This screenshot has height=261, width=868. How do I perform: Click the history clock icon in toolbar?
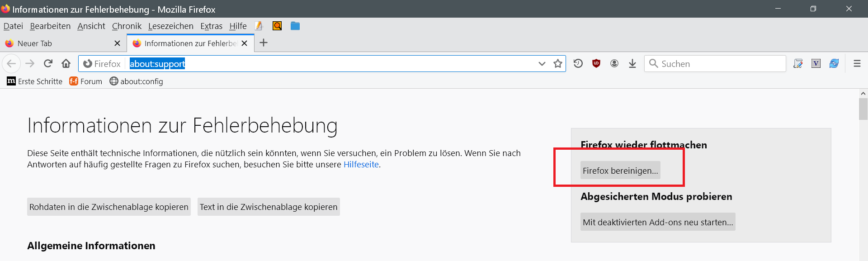(x=578, y=64)
